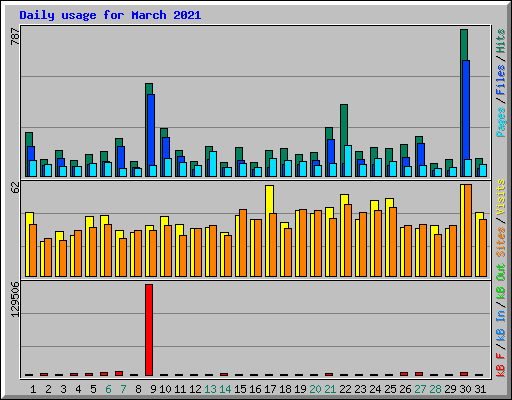
Task: Click the cyan pages bar for day 22
Action: click(x=348, y=161)
